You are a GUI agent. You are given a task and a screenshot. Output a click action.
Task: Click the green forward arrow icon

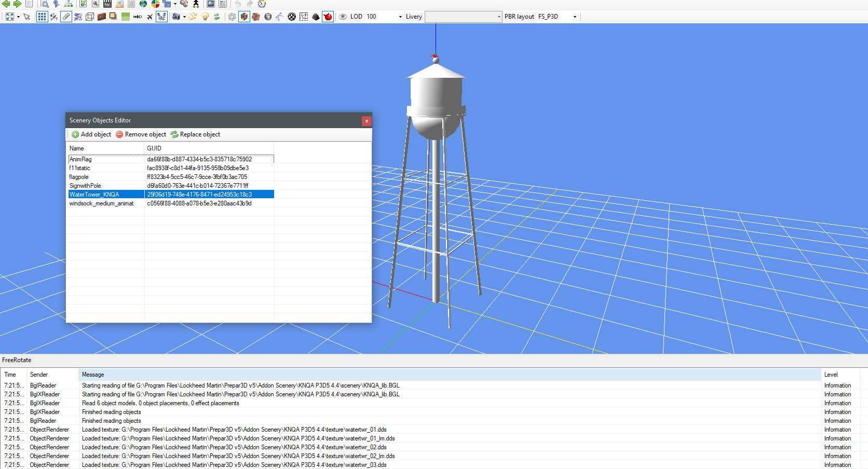[17, 4]
